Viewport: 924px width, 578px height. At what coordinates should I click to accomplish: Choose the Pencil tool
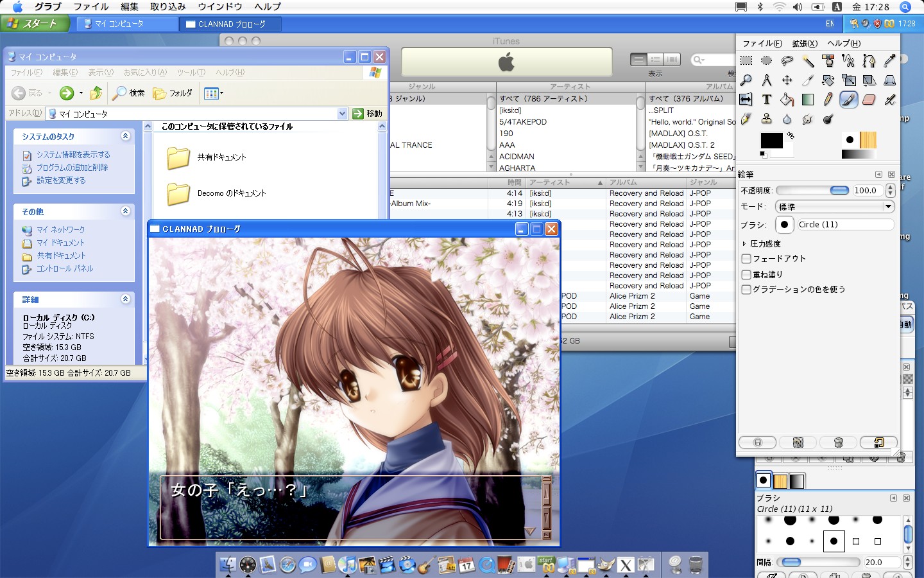pos(828,100)
